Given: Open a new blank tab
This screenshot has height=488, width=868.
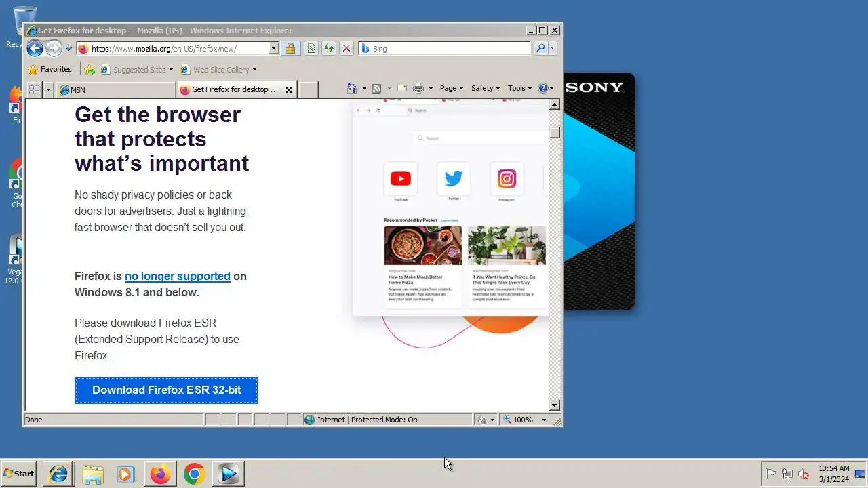Looking at the screenshot, I should (x=308, y=89).
